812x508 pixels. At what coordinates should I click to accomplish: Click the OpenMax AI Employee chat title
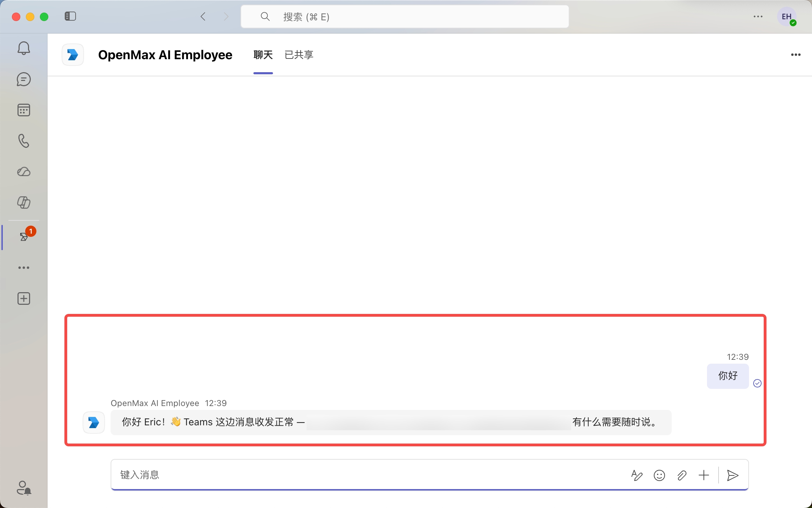pos(165,55)
